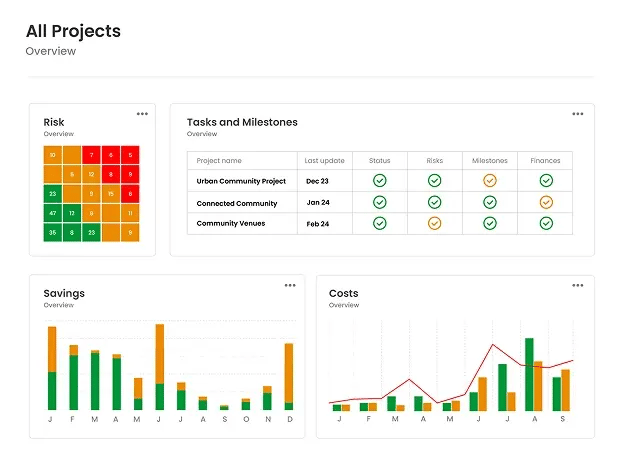Open the Community Venues project

(230, 224)
